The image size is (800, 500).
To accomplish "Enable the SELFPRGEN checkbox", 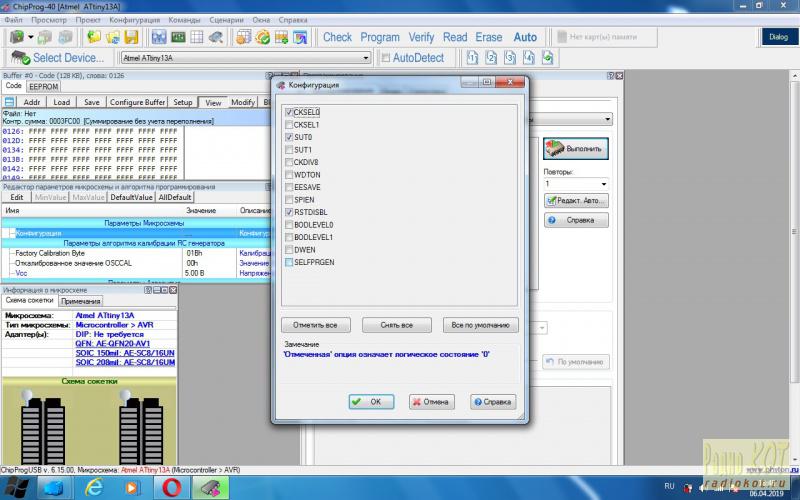I will 289,262.
